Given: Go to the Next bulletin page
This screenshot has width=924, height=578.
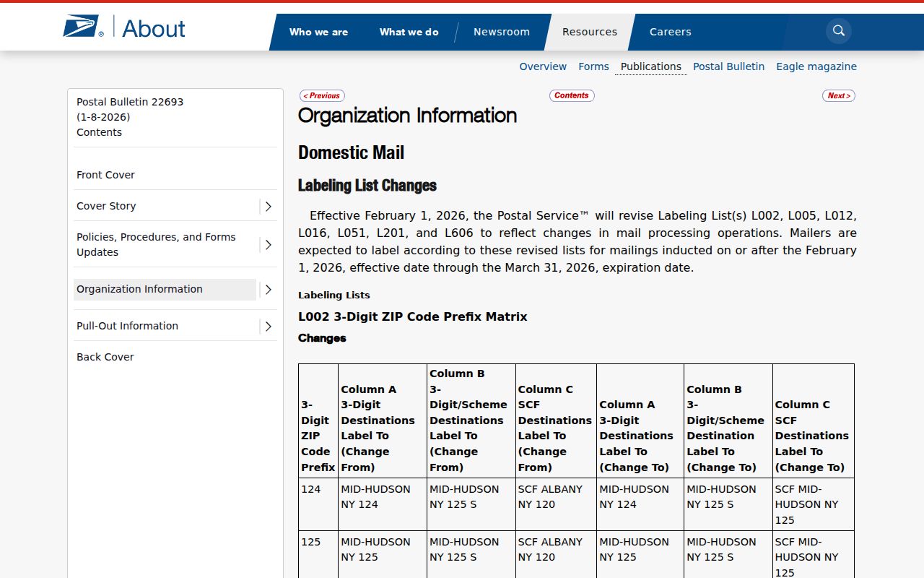Looking at the screenshot, I should (839, 95).
